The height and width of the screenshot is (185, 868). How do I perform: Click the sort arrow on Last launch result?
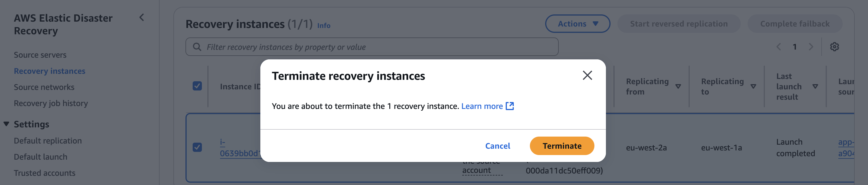tap(816, 86)
